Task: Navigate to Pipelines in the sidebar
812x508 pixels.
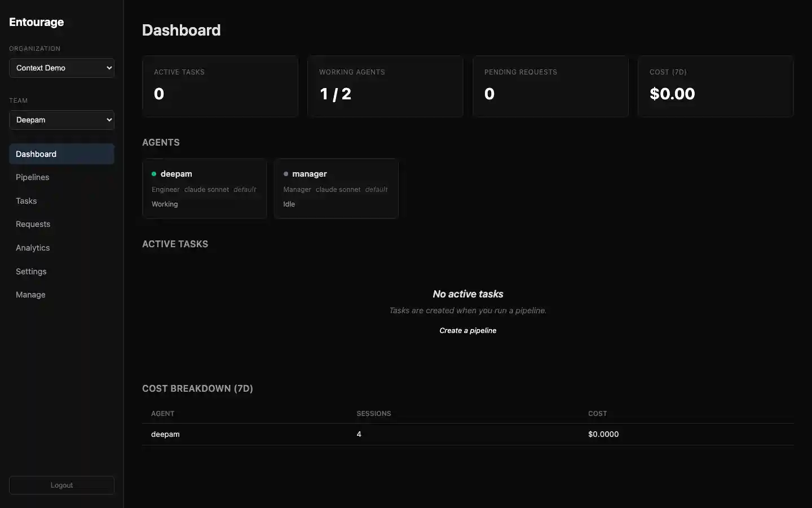Action: 32,177
